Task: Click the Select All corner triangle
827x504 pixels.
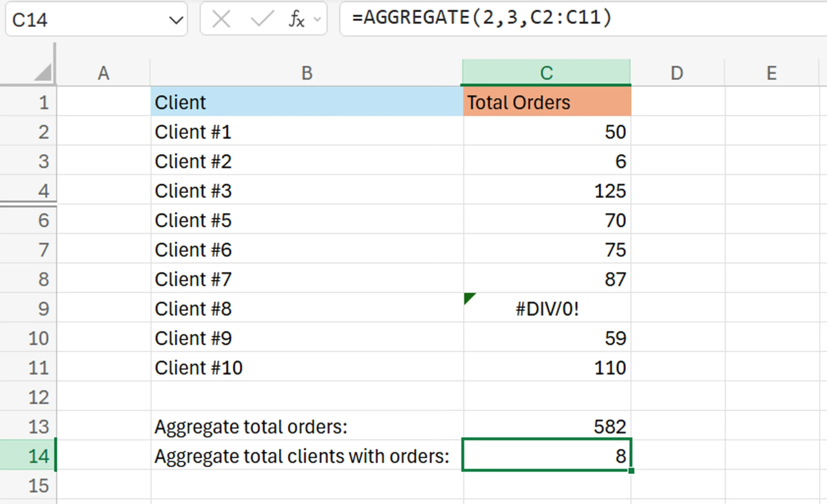Action: (43, 72)
